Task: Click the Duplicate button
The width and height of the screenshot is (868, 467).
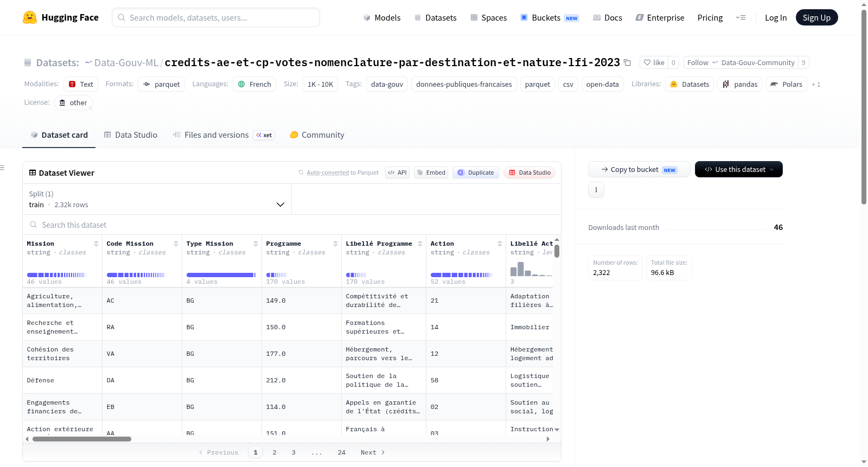Action: (476, 172)
